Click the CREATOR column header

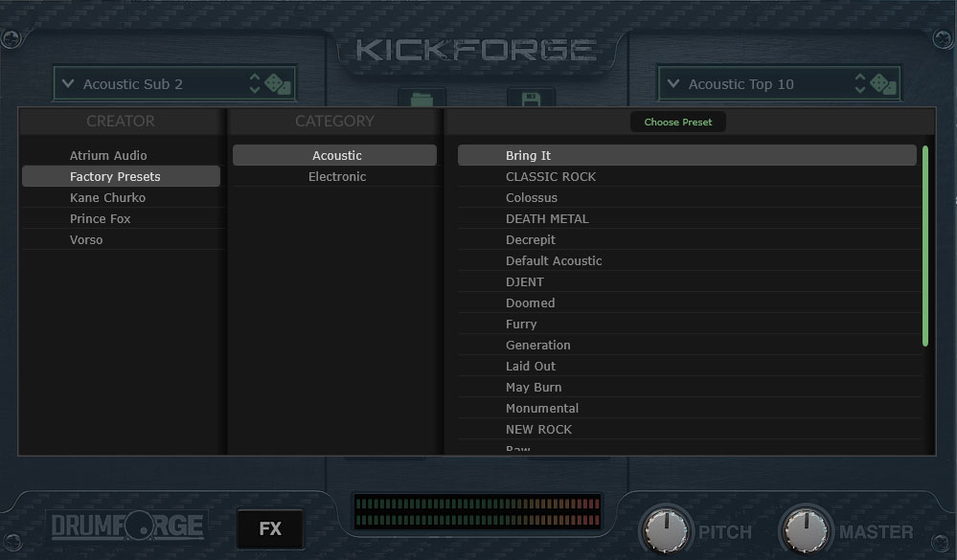(x=121, y=121)
